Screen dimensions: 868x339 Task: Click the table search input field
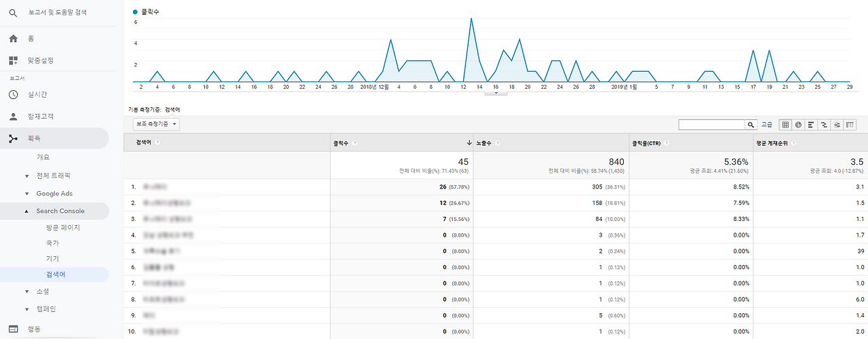click(712, 125)
